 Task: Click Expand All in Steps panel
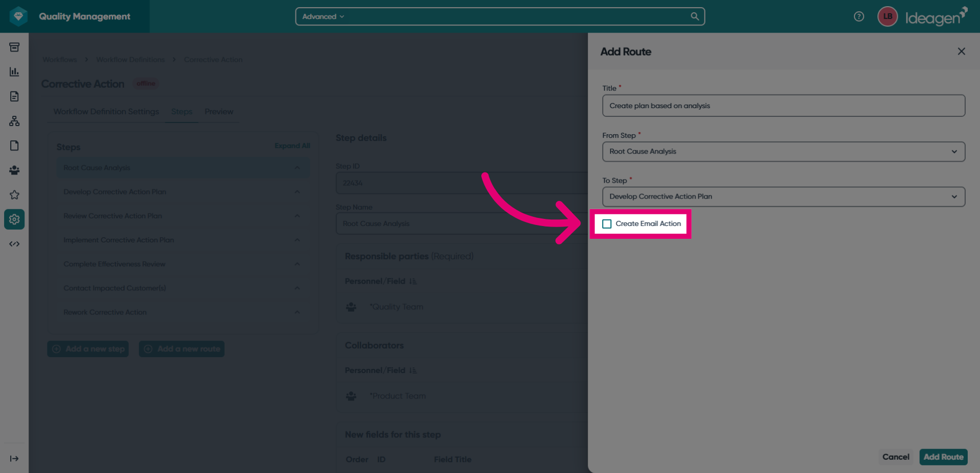pyautogui.click(x=292, y=146)
